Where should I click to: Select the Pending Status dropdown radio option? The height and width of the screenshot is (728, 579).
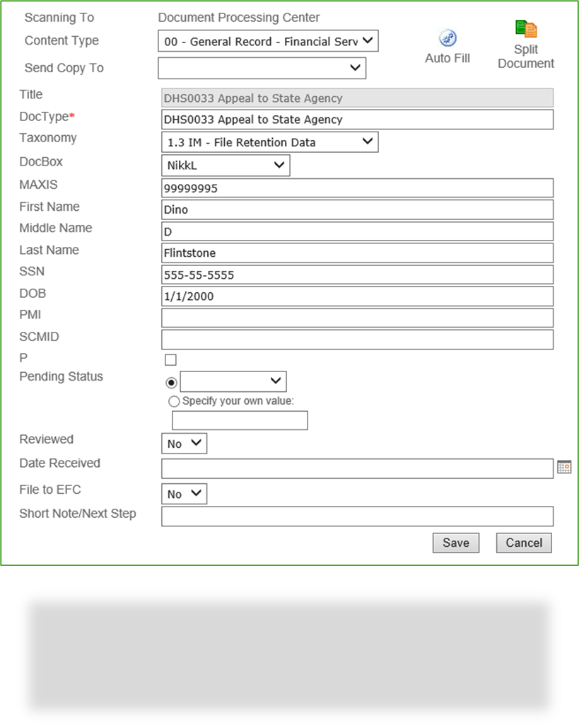pyautogui.click(x=170, y=382)
